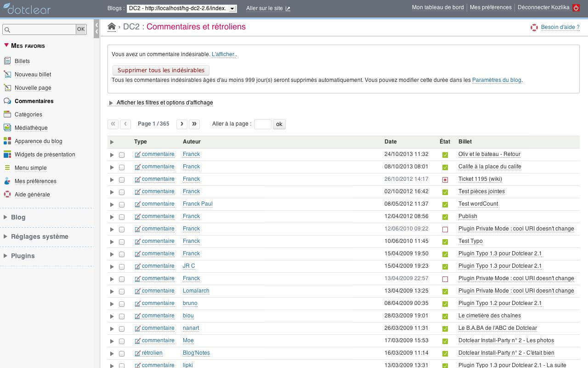Open the Blogs selection dropdown

[181, 8]
